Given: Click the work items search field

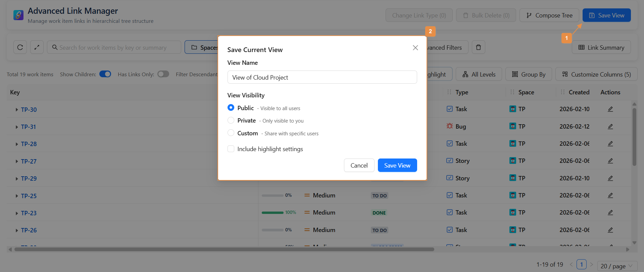Looking at the screenshot, I should (x=114, y=47).
